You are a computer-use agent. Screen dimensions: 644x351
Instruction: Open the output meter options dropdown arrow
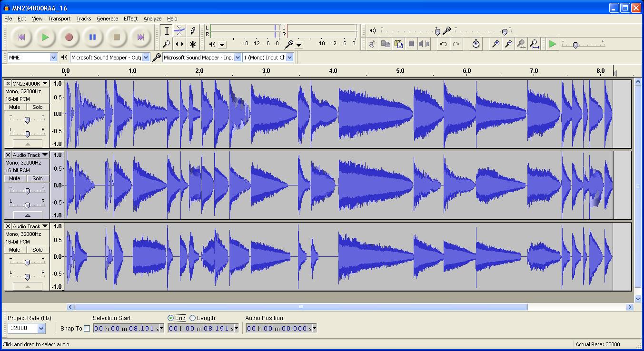[222, 45]
